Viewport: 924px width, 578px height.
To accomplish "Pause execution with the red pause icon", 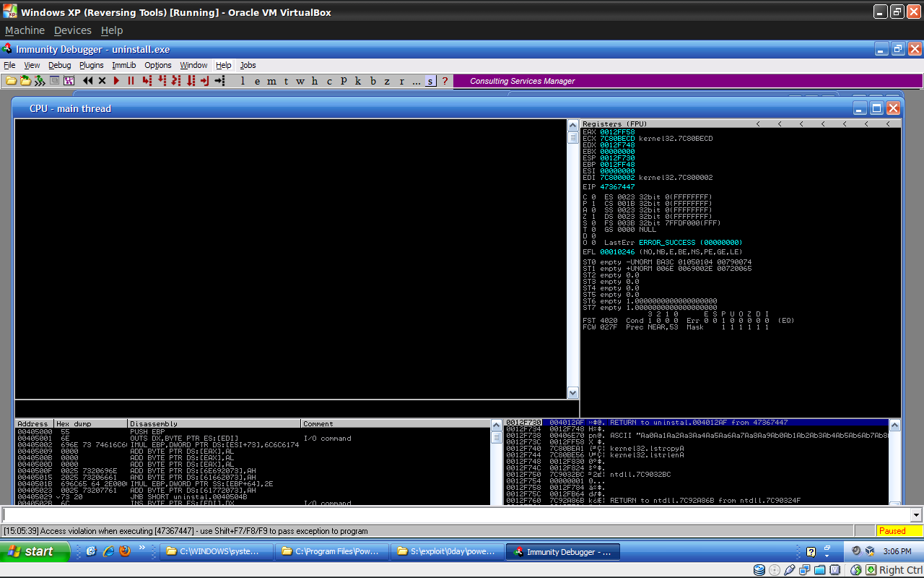I will [x=131, y=81].
